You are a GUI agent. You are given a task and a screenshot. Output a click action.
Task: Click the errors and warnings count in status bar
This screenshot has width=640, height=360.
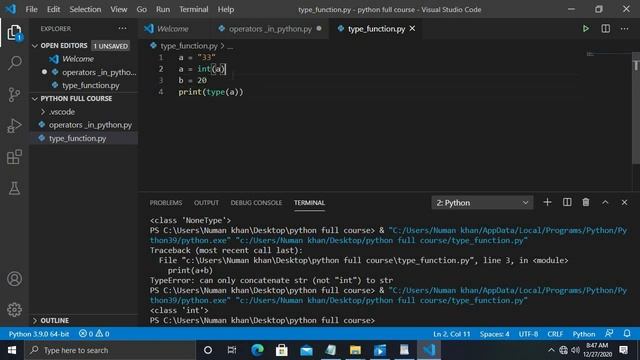click(94, 334)
